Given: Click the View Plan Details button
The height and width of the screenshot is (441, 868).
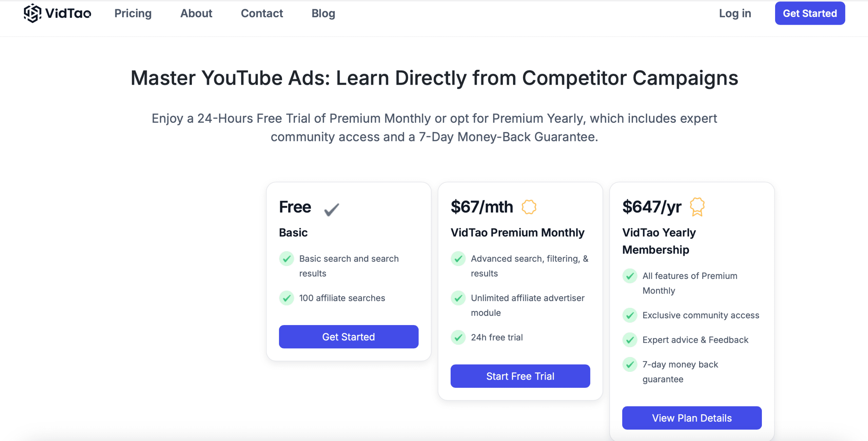Looking at the screenshot, I should [692, 418].
